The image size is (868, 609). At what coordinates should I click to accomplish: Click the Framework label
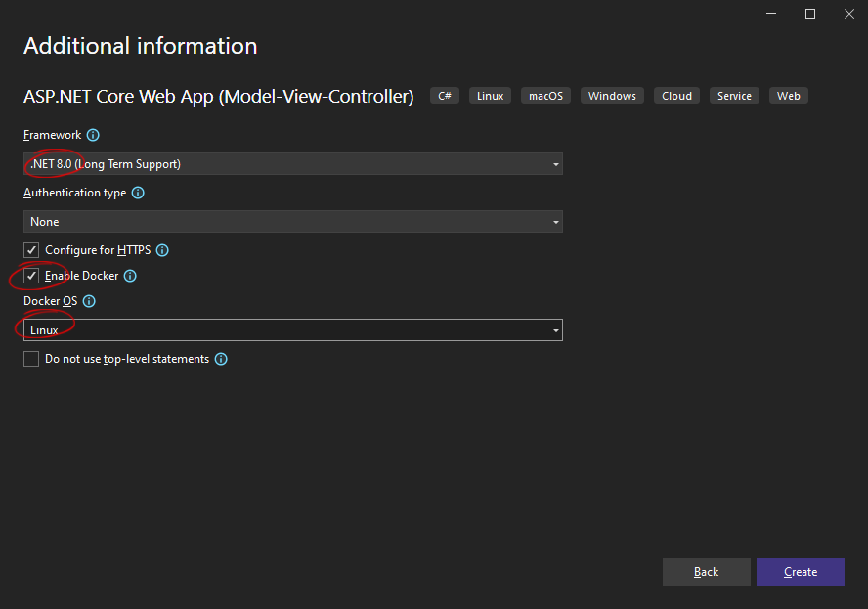[52, 135]
